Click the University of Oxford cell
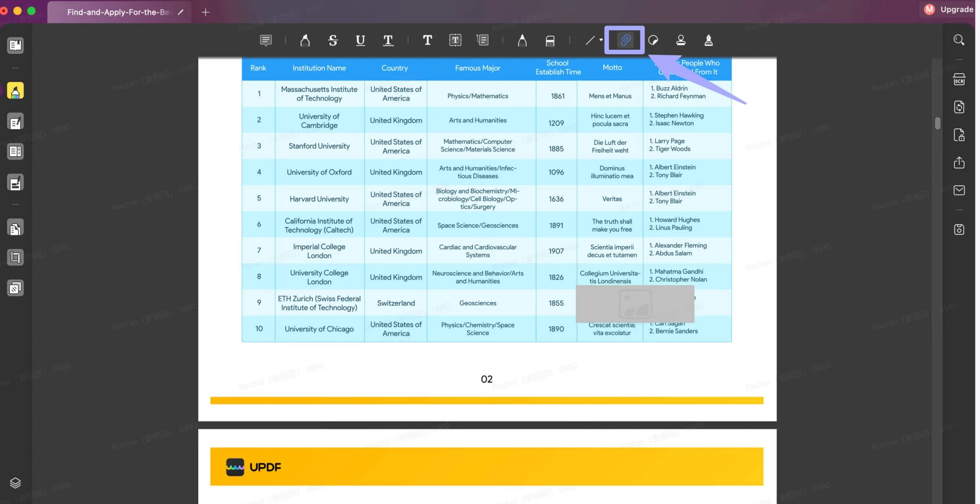 (319, 172)
